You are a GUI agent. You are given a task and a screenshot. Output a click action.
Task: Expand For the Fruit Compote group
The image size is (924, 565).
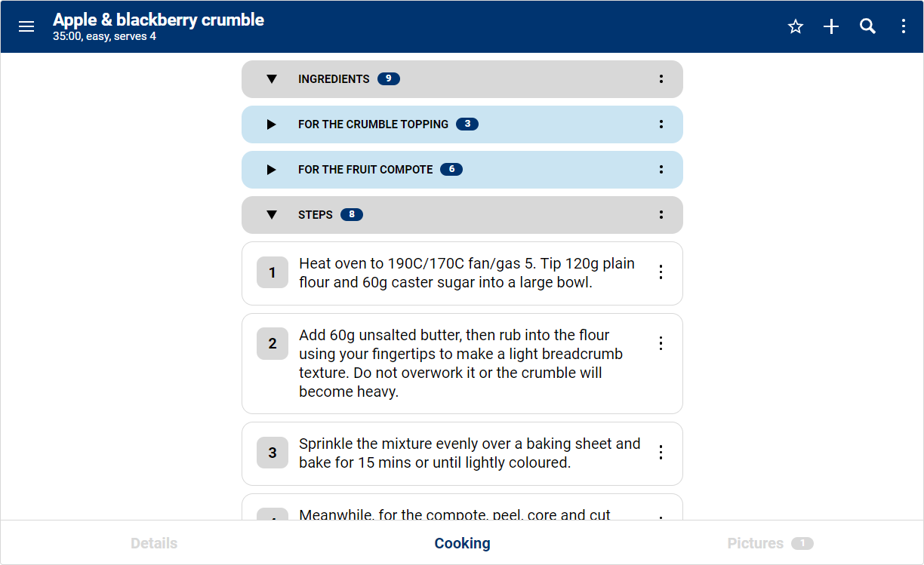point(272,170)
